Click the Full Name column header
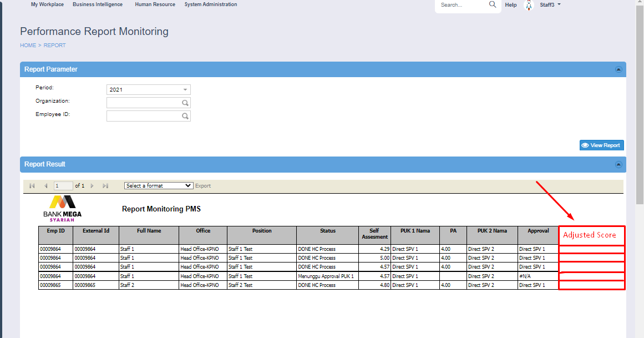The image size is (644, 338). coord(149,235)
